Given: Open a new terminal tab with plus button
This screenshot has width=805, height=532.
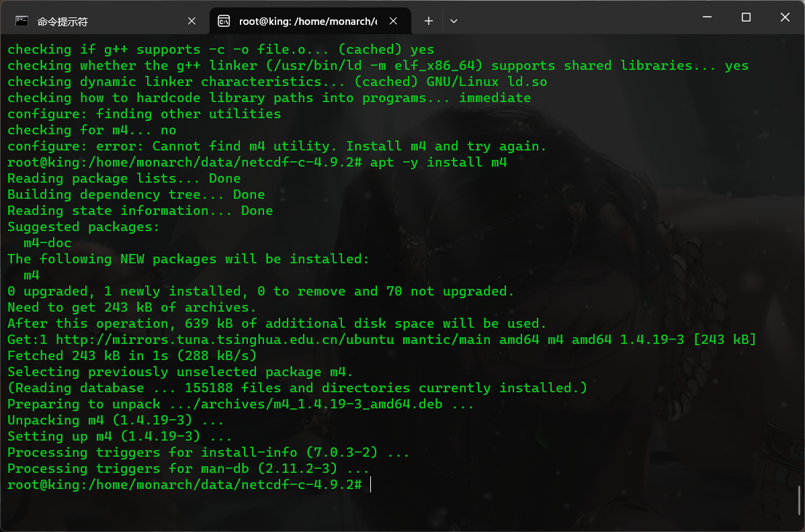Looking at the screenshot, I should tap(429, 21).
